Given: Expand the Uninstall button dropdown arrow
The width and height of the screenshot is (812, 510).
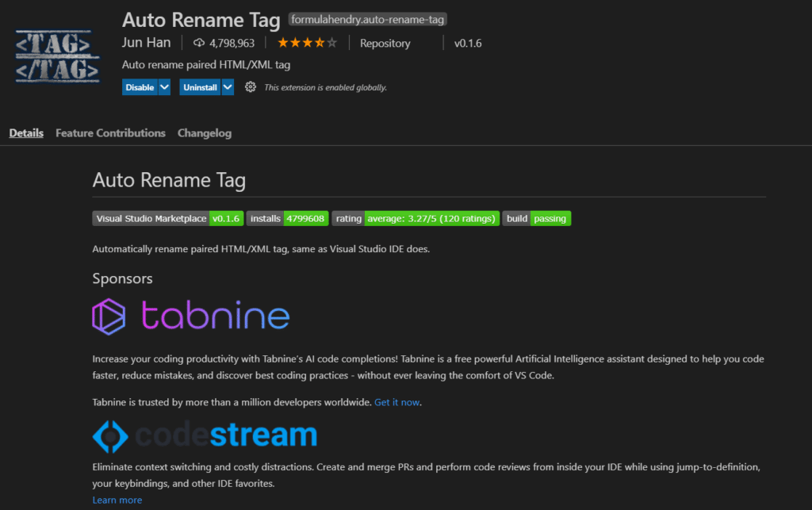Looking at the screenshot, I should point(228,87).
